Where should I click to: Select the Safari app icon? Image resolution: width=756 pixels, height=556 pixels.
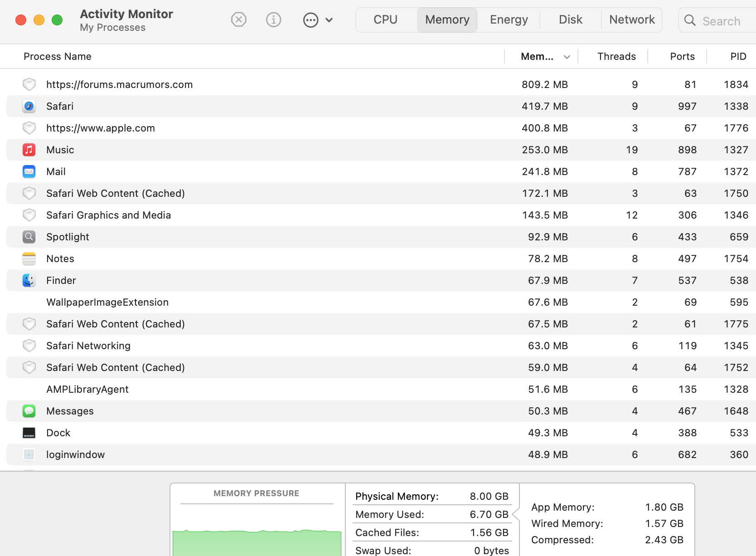[x=29, y=106]
